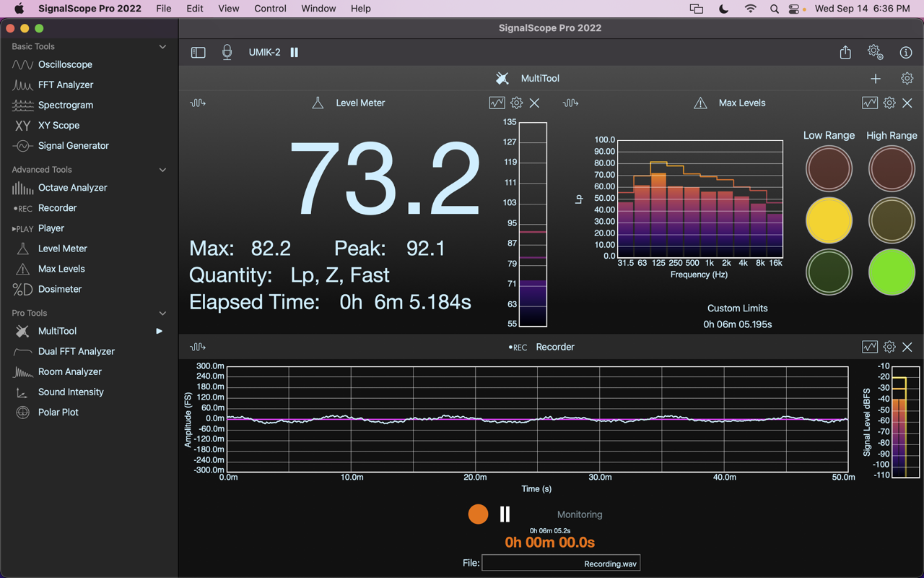The image size is (924, 578).
Task: Open the View menu
Action: [x=229, y=9]
